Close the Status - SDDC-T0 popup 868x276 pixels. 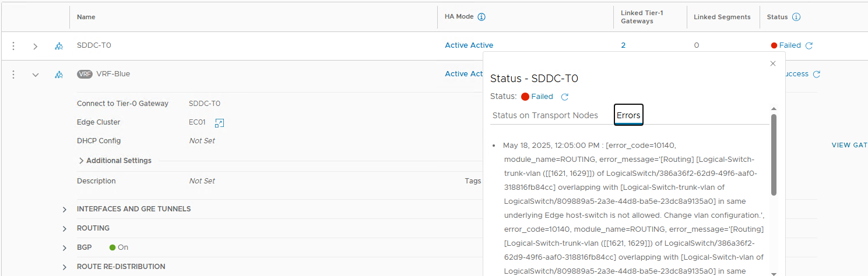pyautogui.click(x=773, y=63)
